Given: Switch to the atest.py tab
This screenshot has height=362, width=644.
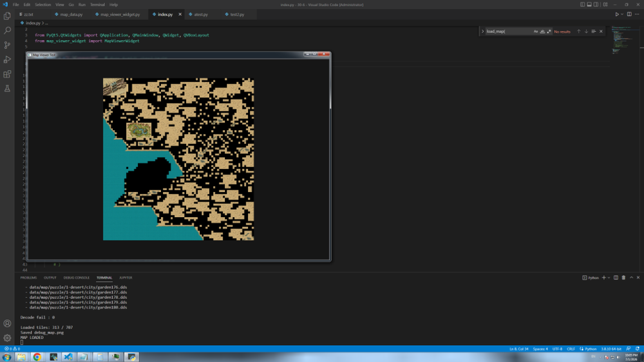Looking at the screenshot, I should click(x=201, y=14).
